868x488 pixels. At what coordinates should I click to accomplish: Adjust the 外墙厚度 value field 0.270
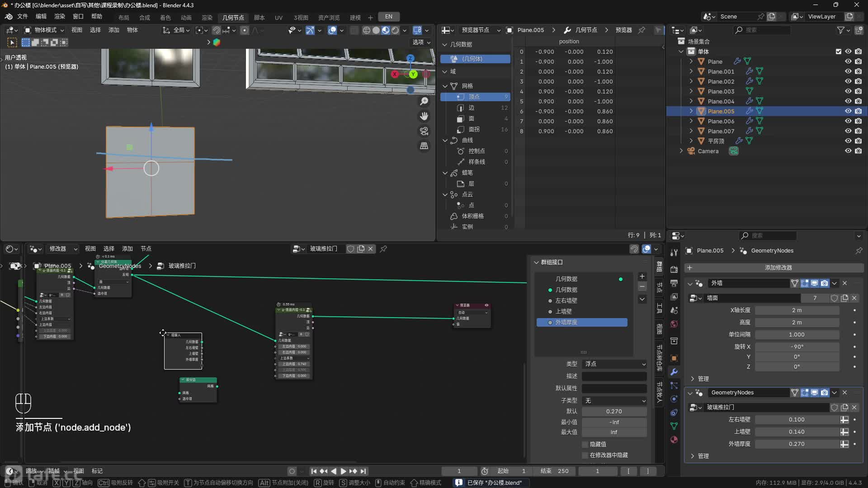[797, 444]
